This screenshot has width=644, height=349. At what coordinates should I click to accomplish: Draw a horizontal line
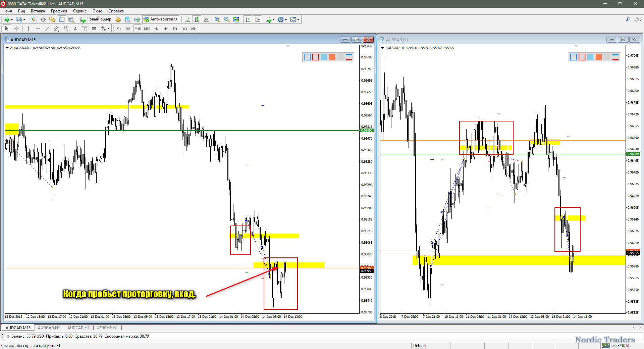pos(38,29)
